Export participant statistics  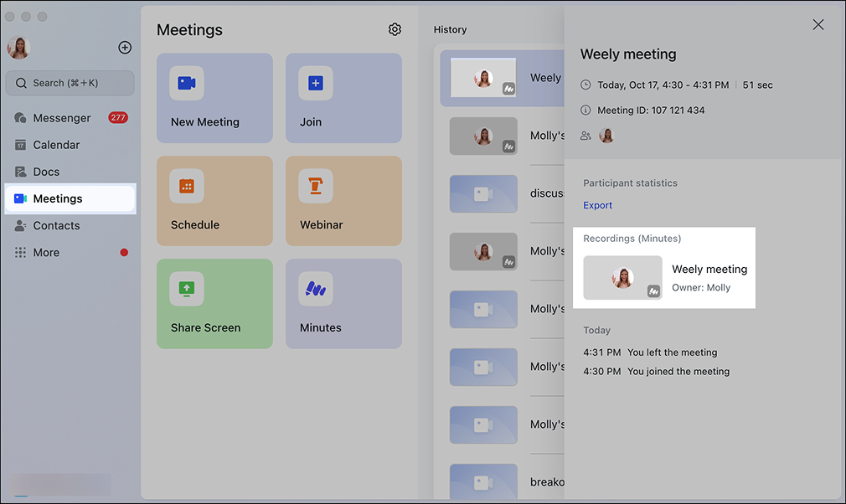tap(597, 205)
